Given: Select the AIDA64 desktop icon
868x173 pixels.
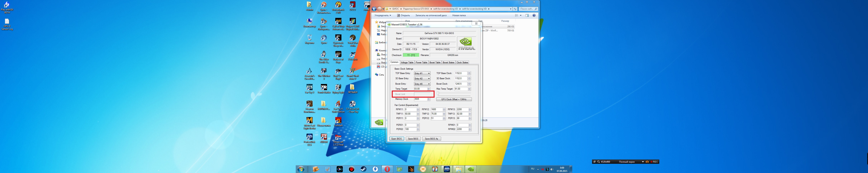Looking at the screenshot, I should pos(324,138).
